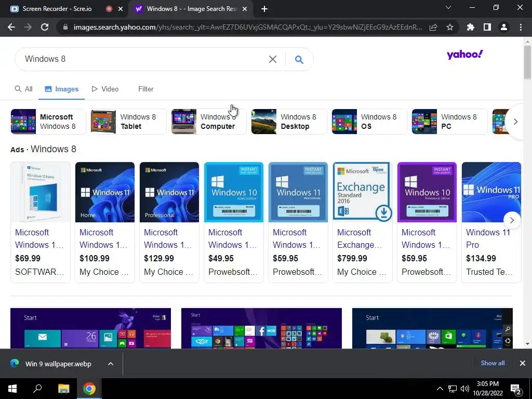Click the Windows 11 Pro product title link

coord(488,238)
